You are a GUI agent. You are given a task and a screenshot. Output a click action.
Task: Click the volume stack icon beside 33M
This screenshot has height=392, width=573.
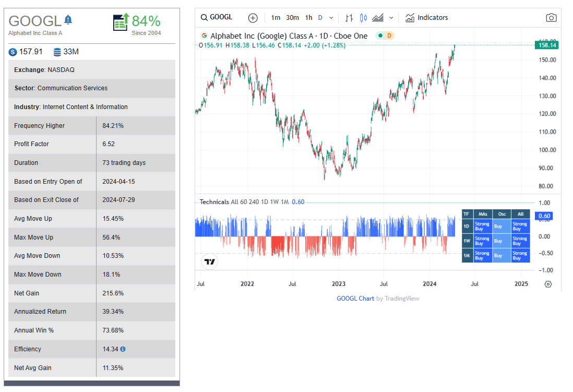coord(57,52)
